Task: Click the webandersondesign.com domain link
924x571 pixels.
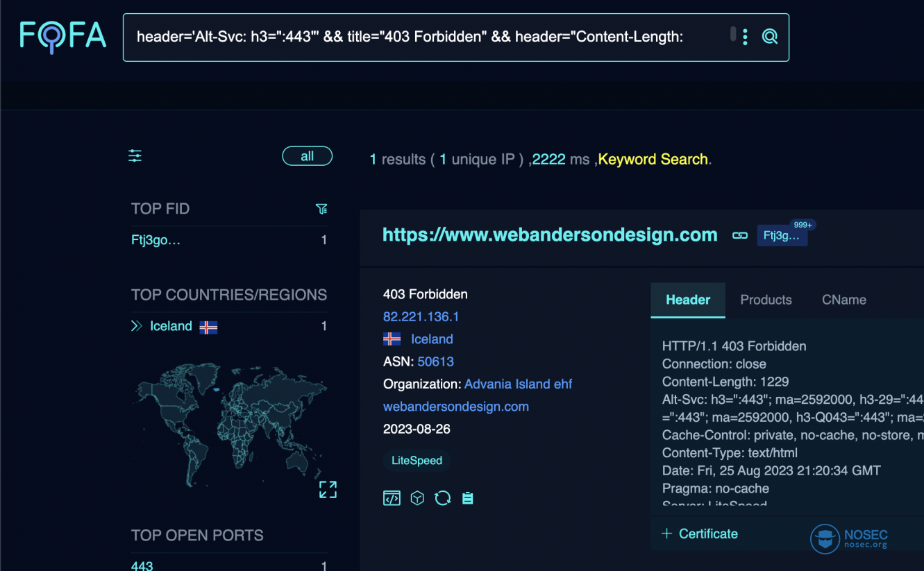Action: (x=456, y=407)
